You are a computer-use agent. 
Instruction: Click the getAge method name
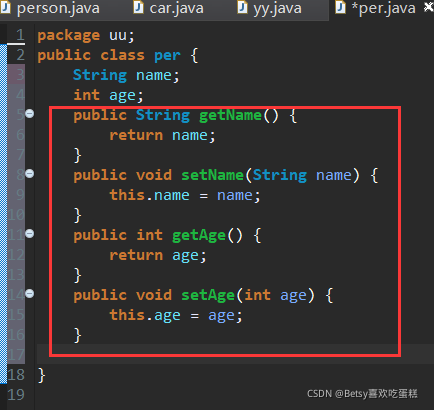tap(199, 235)
